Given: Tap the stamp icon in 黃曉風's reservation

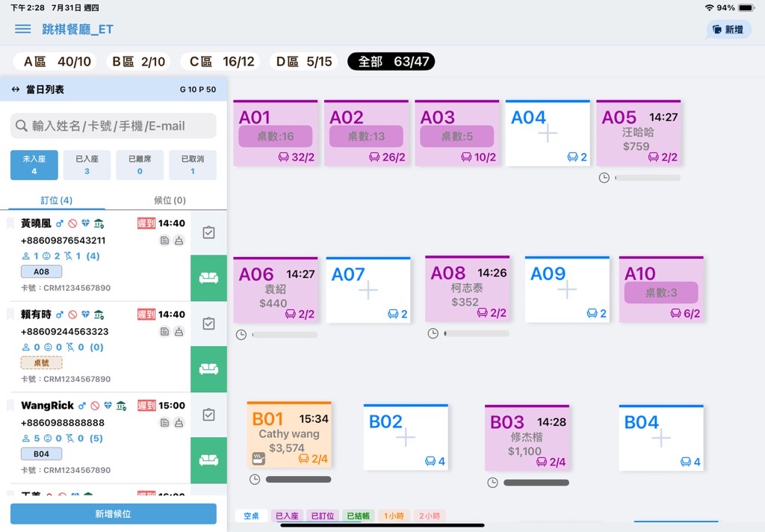Looking at the screenshot, I should click(179, 241).
